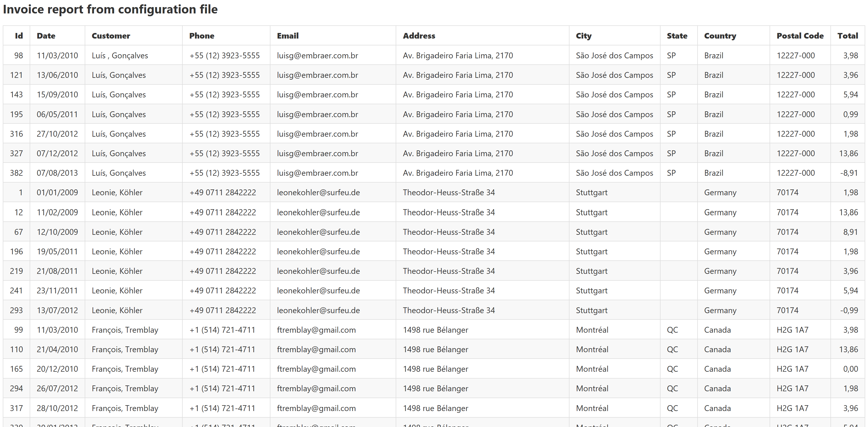The width and height of the screenshot is (868, 427).
Task: Click invoice id 382 cell
Action: [16, 173]
